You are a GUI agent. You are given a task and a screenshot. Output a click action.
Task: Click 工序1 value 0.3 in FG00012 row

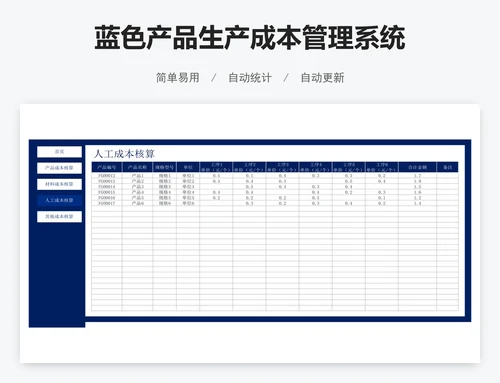pos(216,176)
